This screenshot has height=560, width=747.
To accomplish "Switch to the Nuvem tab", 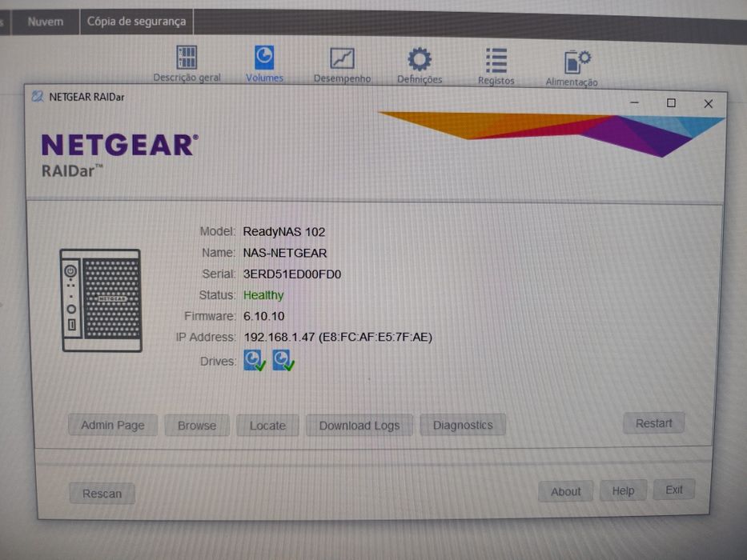I will click(46, 22).
